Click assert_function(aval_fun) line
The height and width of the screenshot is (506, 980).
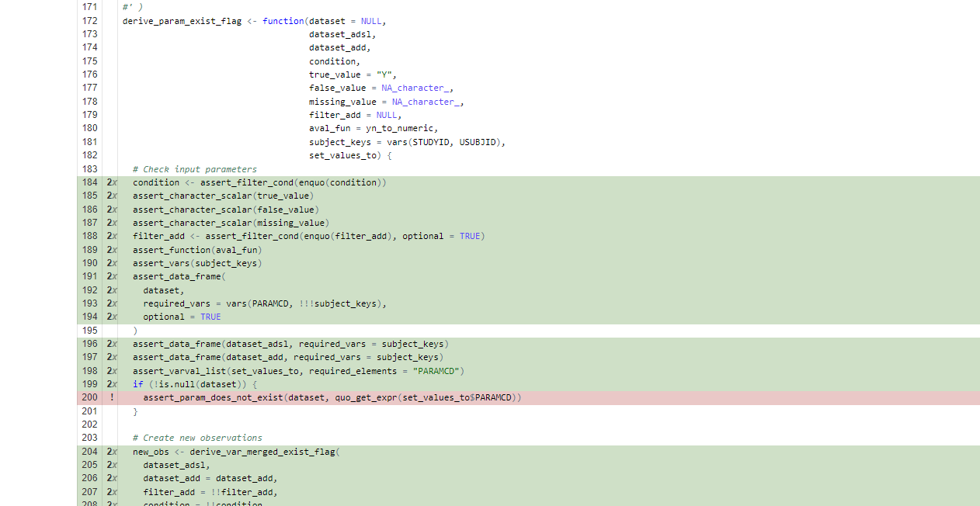[x=197, y=250]
